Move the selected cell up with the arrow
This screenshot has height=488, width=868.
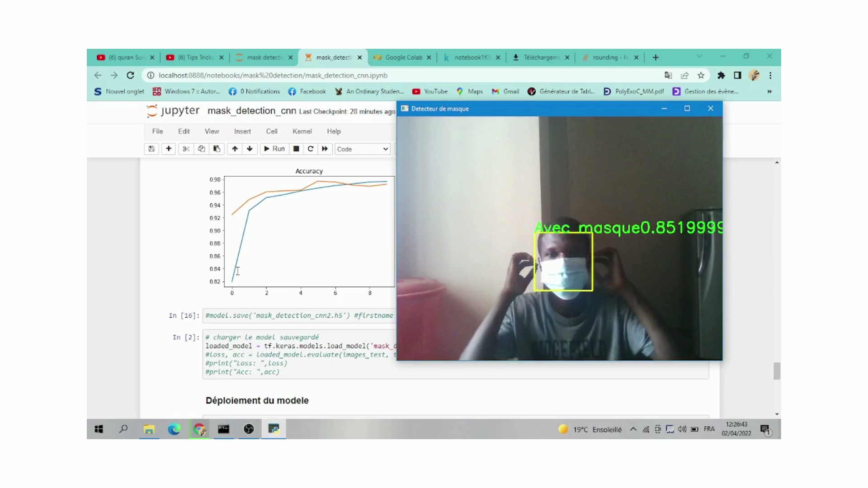[x=235, y=149]
